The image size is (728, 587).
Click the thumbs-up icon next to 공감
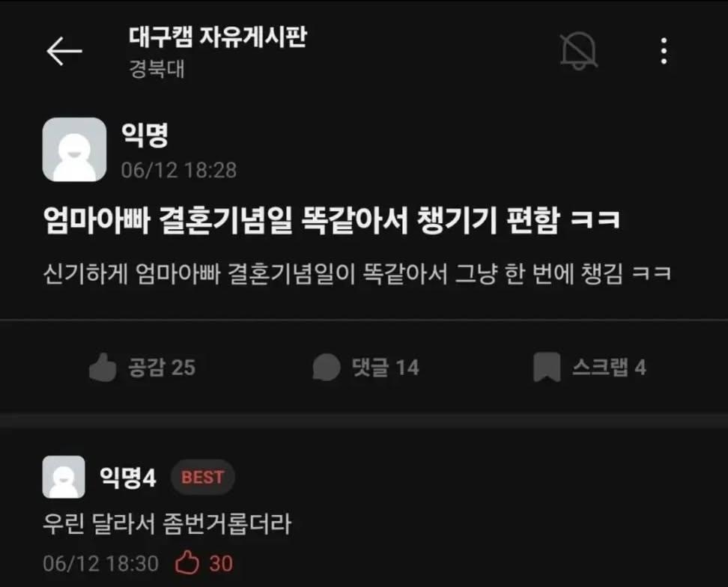[103, 367]
